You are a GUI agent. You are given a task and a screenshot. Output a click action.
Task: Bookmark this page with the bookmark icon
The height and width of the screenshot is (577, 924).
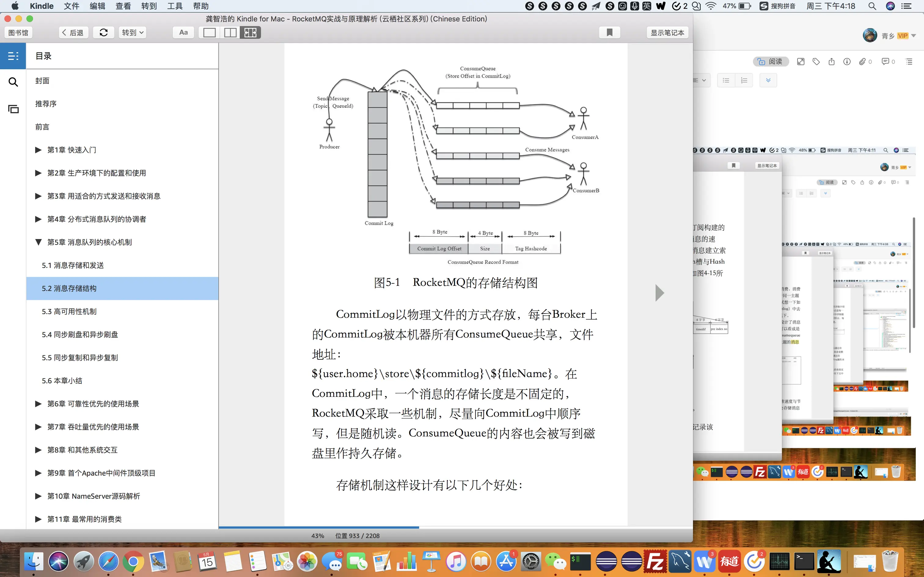[x=609, y=32]
